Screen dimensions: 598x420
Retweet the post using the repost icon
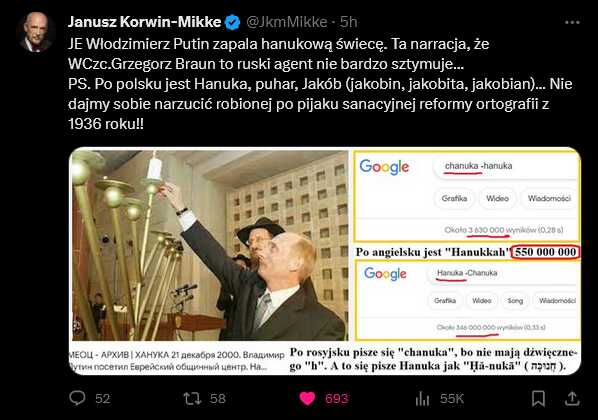[x=192, y=399]
